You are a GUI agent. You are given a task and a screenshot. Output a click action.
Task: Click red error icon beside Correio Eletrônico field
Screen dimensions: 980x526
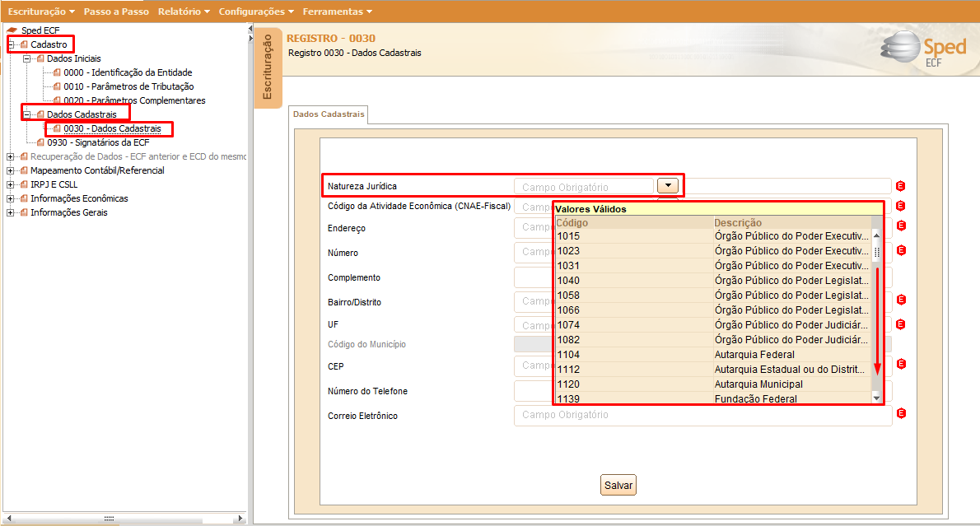(901, 414)
